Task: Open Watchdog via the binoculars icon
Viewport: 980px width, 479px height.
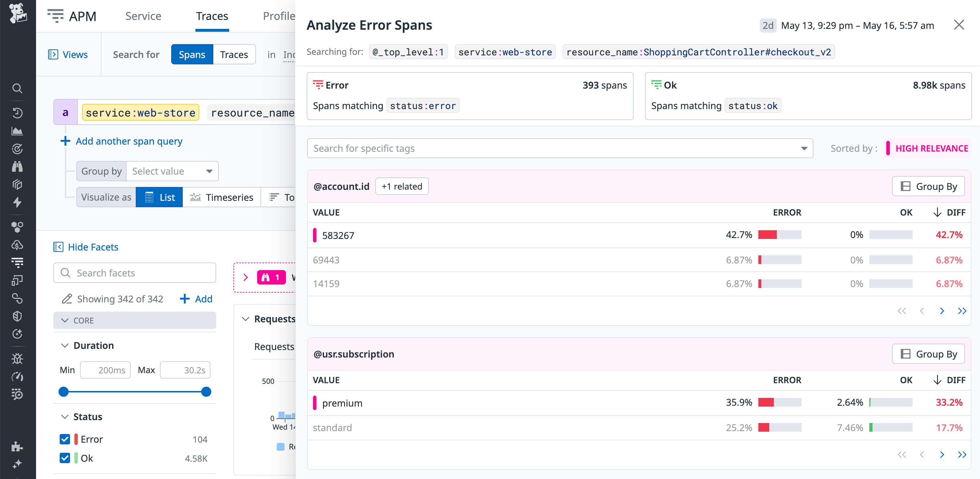Action: (x=18, y=166)
